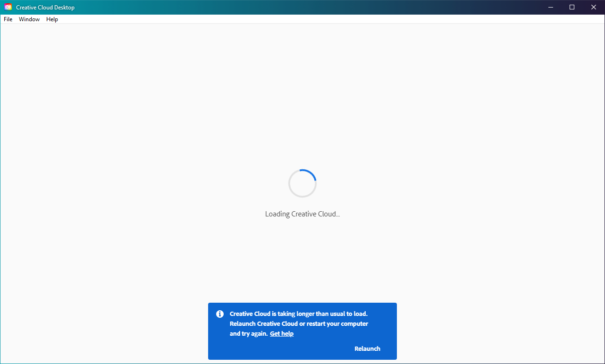Click the Get help link
This screenshot has width=605, height=364.
pyautogui.click(x=281, y=333)
